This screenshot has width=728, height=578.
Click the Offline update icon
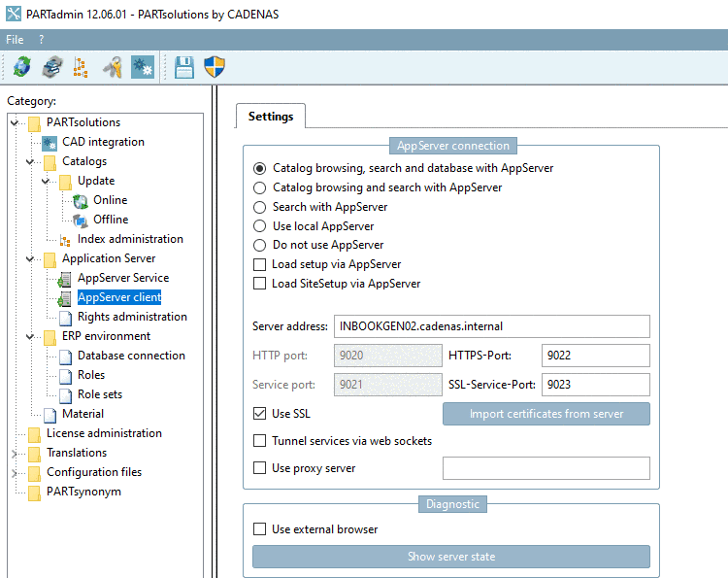click(81, 221)
